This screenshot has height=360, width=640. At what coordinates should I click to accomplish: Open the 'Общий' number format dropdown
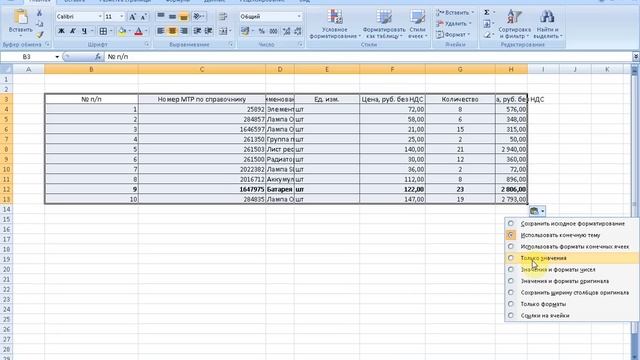point(299,16)
